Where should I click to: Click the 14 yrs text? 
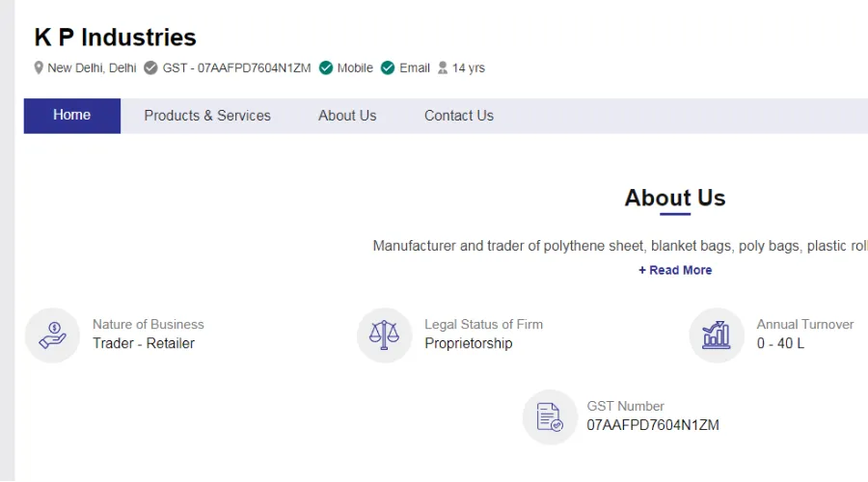(x=469, y=68)
